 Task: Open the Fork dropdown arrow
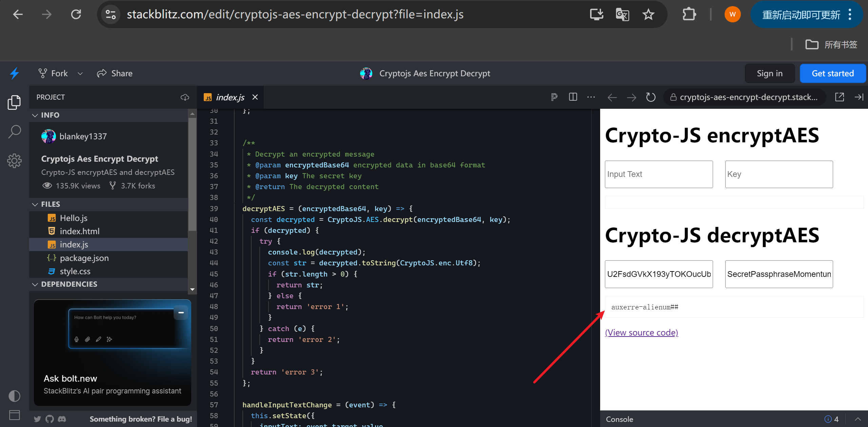click(80, 74)
